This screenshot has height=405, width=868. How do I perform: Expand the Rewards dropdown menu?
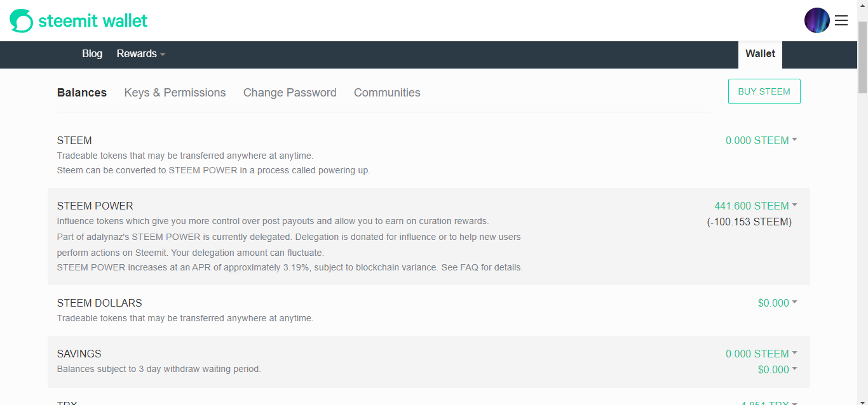click(x=140, y=54)
